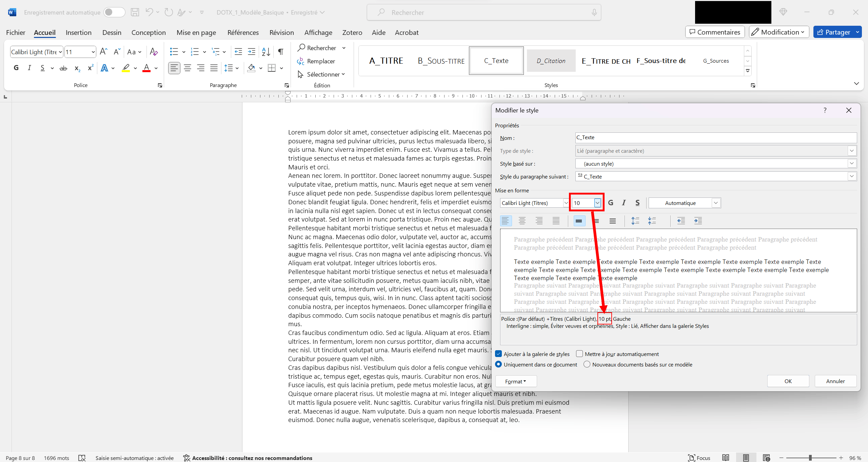
Task: Toggle left alignment in the style dialog
Action: [505, 221]
